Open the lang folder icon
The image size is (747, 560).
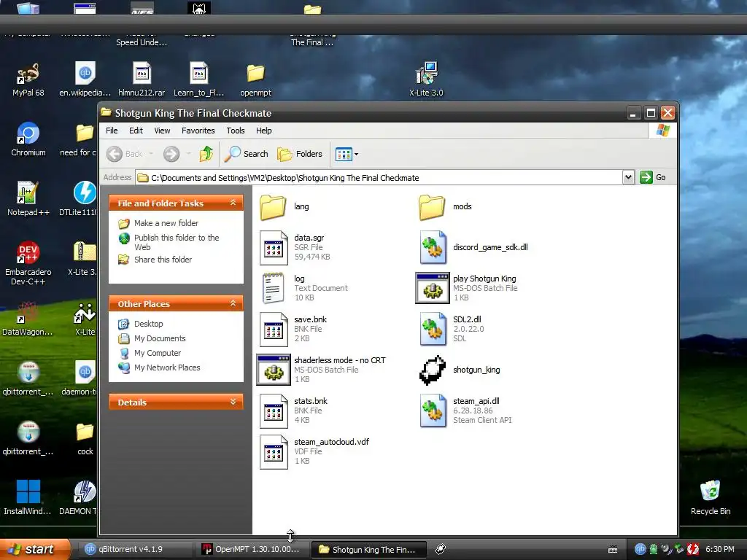pos(274,206)
